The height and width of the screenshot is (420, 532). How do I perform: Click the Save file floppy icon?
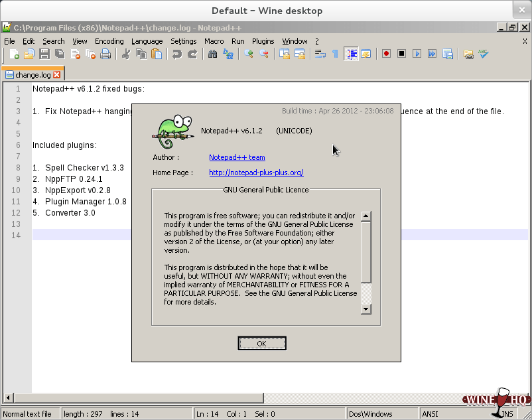(44, 54)
